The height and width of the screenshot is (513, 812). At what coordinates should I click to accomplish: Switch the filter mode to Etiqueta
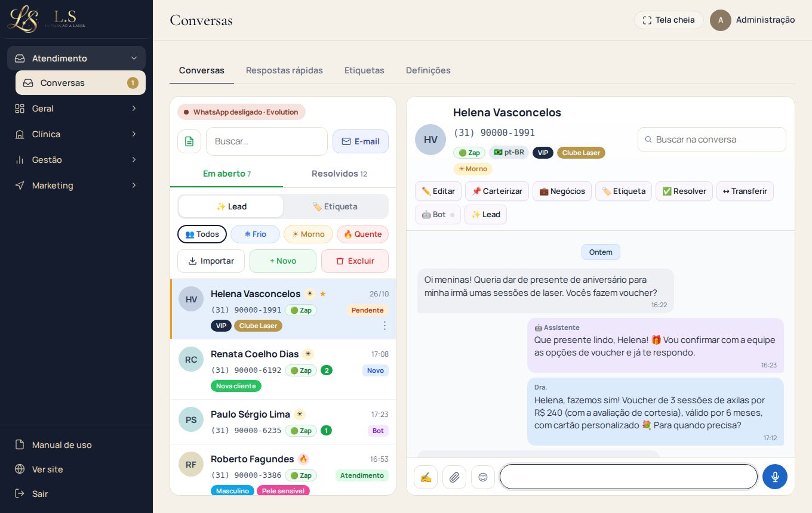pyautogui.click(x=335, y=206)
